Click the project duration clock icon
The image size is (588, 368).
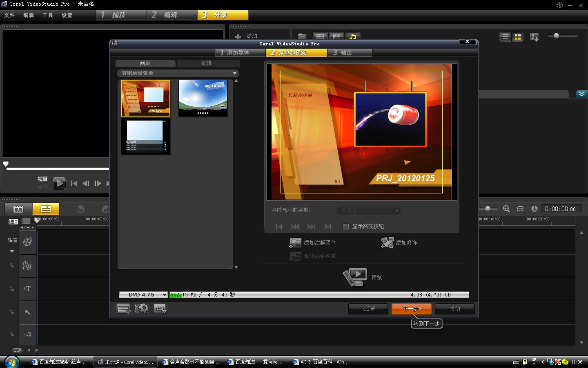pyautogui.click(x=534, y=209)
